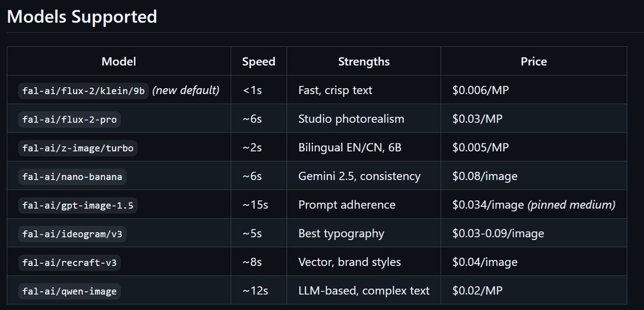The height and width of the screenshot is (310, 644).
Task: Click the "(new default)" italic note
Action: pos(186,90)
